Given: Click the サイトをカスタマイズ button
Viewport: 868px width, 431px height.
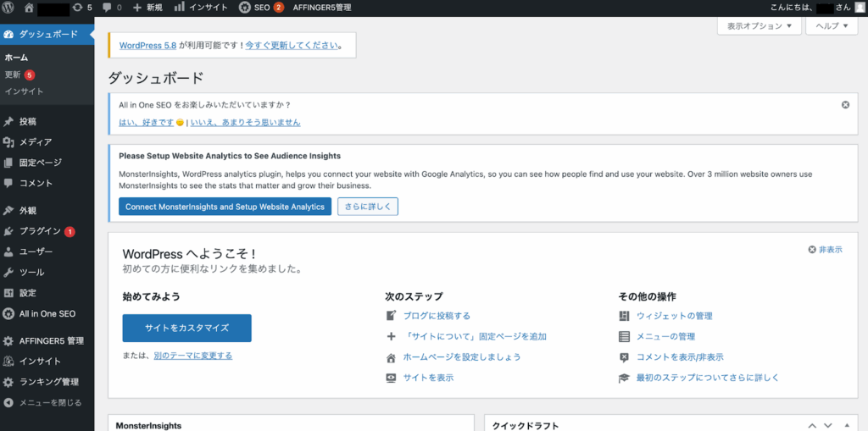Looking at the screenshot, I should click(186, 328).
